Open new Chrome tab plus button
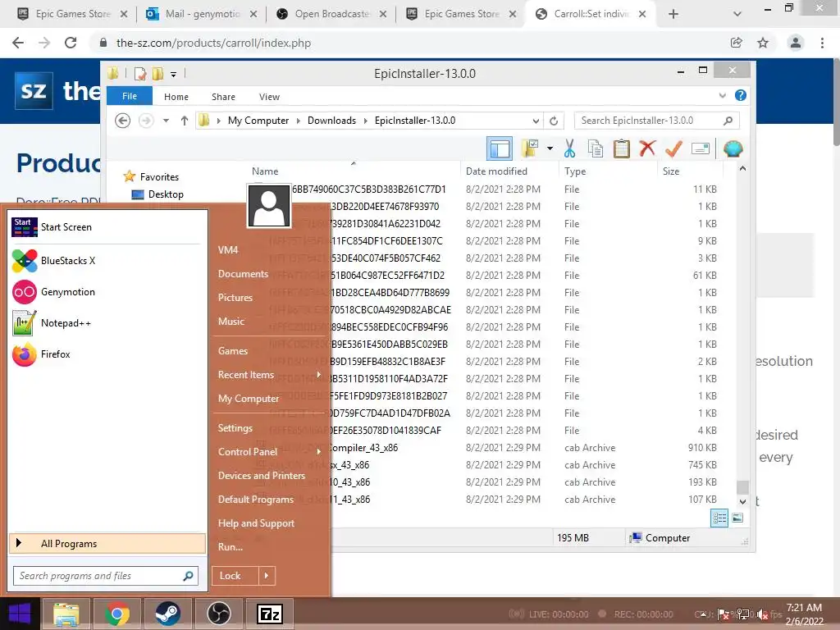840x630 pixels. [673, 14]
